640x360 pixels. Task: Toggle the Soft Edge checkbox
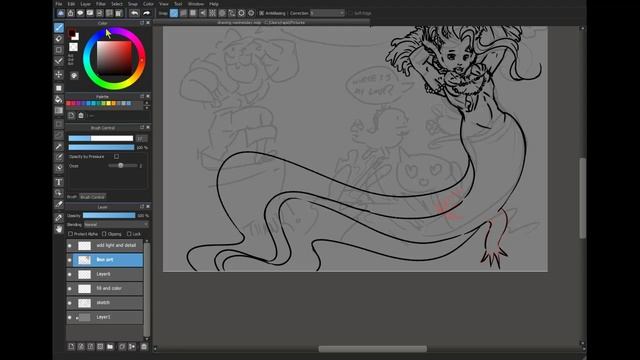coord(350,13)
